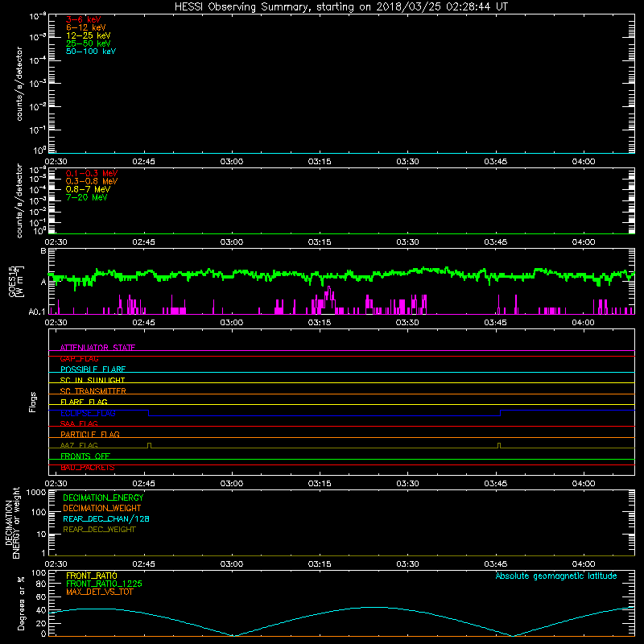Select the 7-20 MeV legend label
This screenshot has height=644, width=644.
tap(86, 197)
